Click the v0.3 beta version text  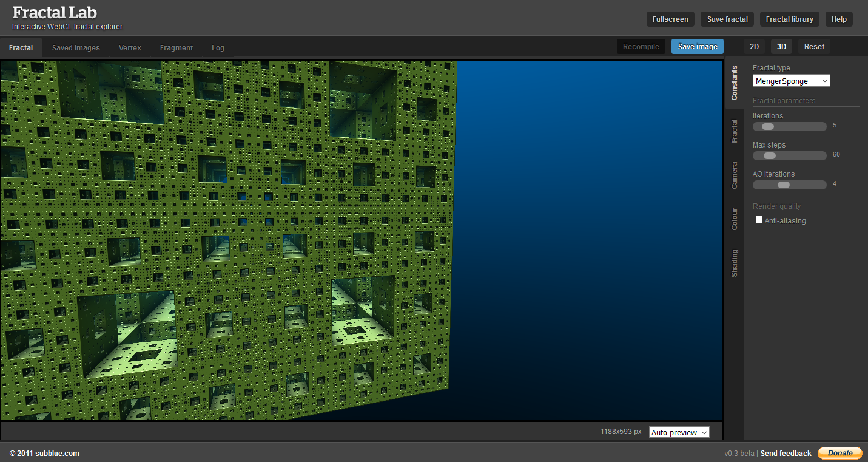(x=739, y=454)
